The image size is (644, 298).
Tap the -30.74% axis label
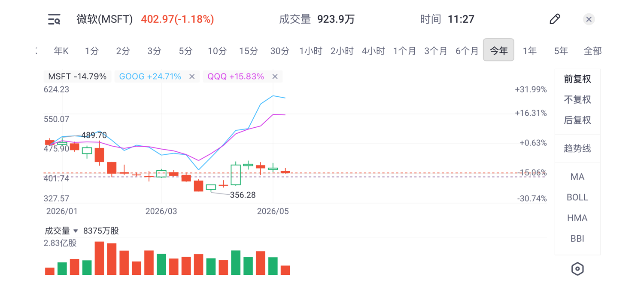tap(532, 199)
